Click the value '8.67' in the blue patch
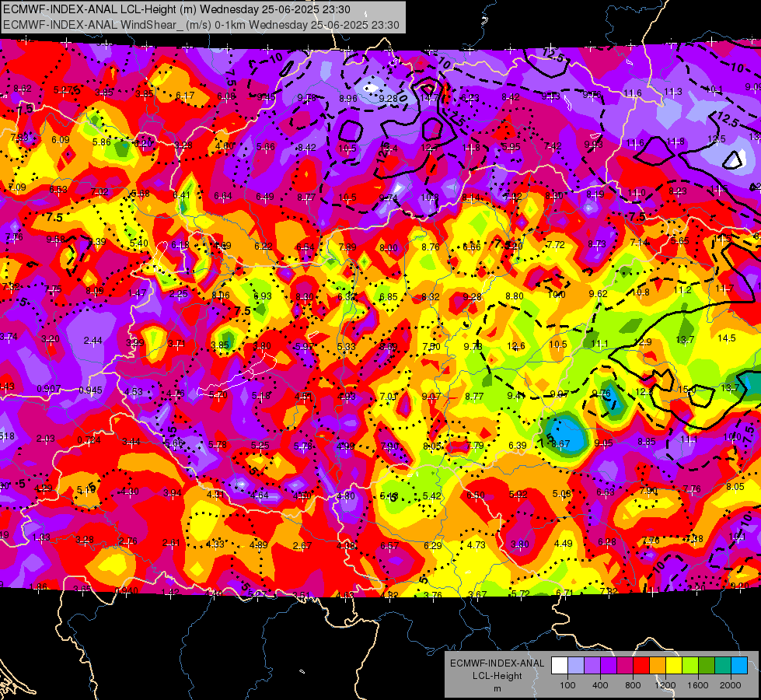Viewport: 761px width, 700px height. 560,443
